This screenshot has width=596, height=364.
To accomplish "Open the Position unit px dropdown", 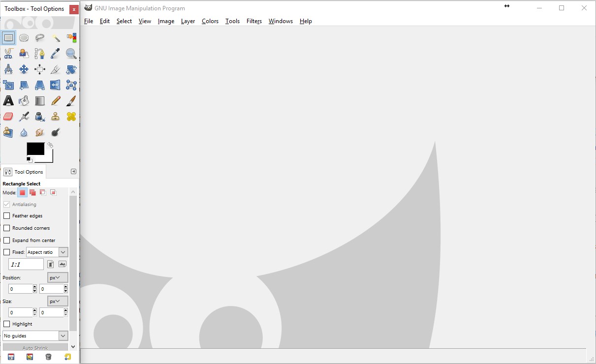I will tap(58, 278).
